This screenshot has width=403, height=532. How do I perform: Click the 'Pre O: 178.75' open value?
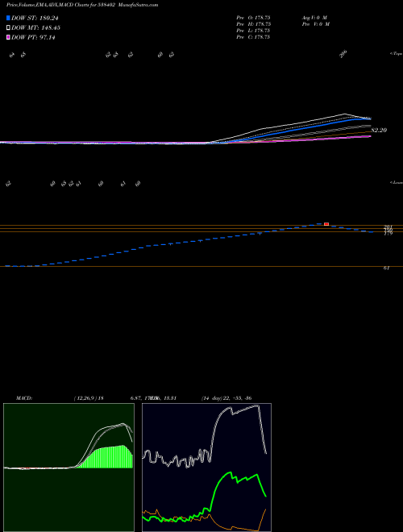253,17
